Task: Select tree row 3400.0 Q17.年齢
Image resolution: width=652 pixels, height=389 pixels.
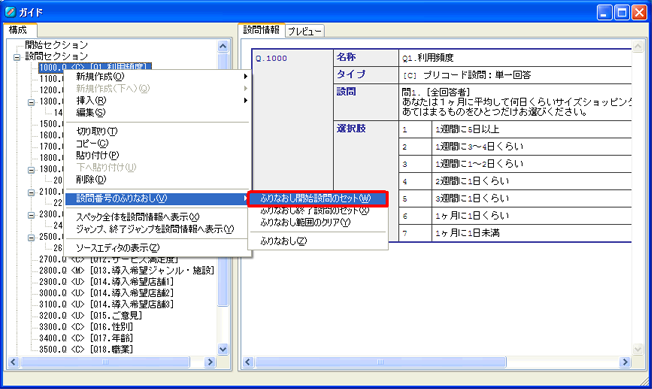Action: 86,338
